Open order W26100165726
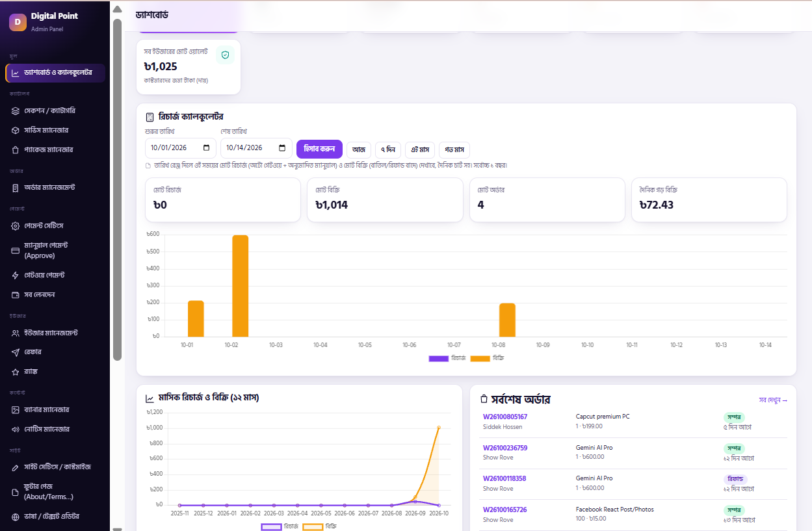Screen dimensions: 812x531 tap(505, 510)
